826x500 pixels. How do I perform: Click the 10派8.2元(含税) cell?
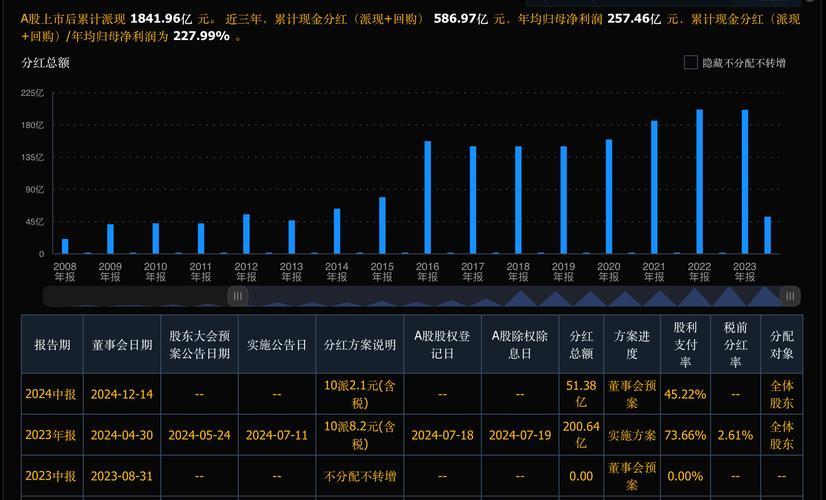click(x=360, y=435)
